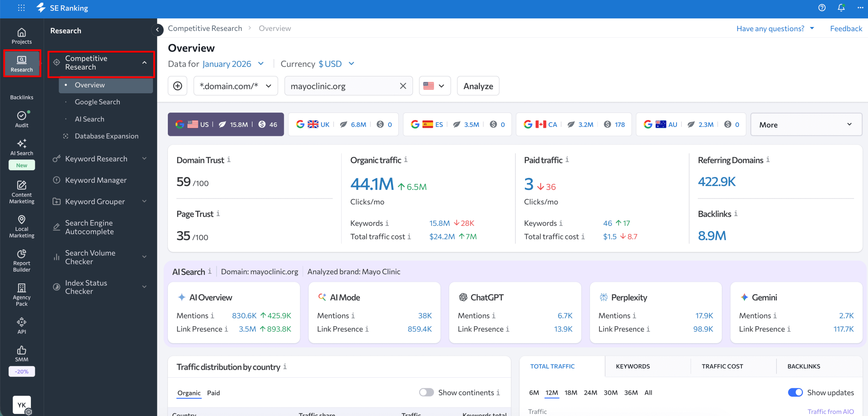Toggle Show continents switch
868x416 pixels.
point(426,392)
